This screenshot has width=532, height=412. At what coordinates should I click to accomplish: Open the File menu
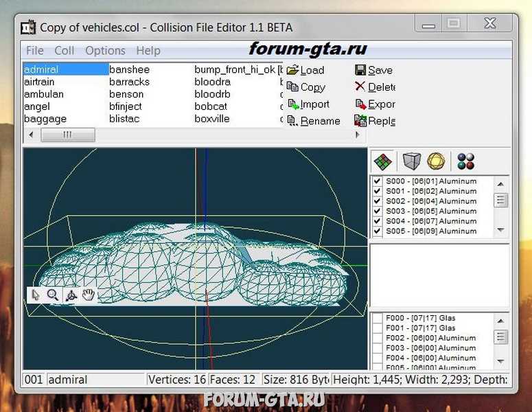click(x=34, y=51)
